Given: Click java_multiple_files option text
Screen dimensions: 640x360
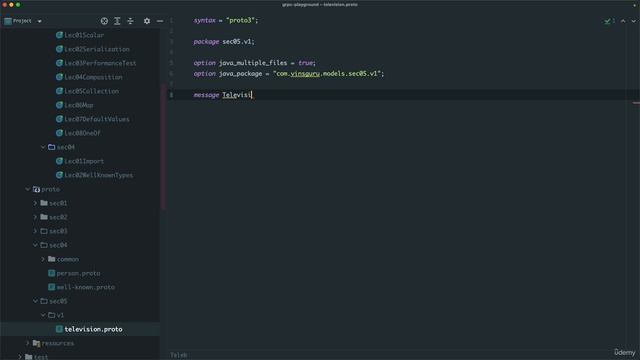Looking at the screenshot, I should pyautogui.click(x=253, y=63).
